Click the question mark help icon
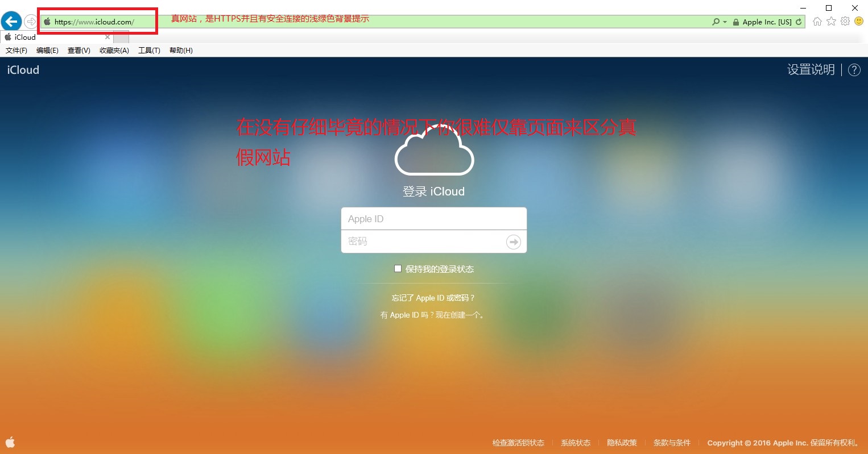The height and width of the screenshot is (454, 868). (x=854, y=70)
